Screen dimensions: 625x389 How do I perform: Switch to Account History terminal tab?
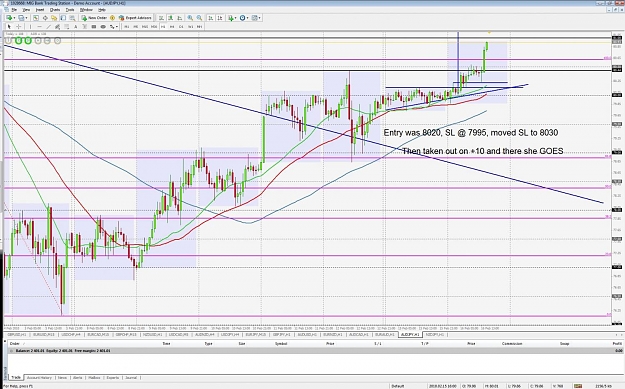[x=39, y=377]
